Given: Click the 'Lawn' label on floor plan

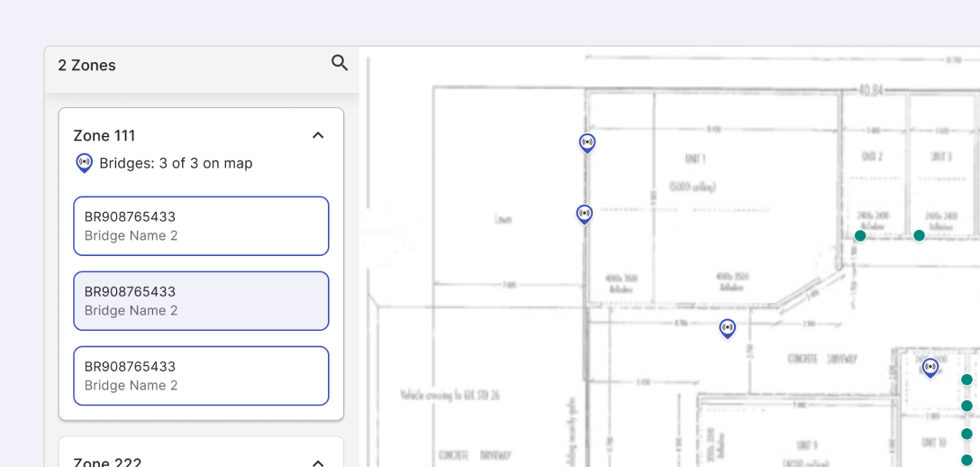Looking at the screenshot, I should click(x=503, y=220).
